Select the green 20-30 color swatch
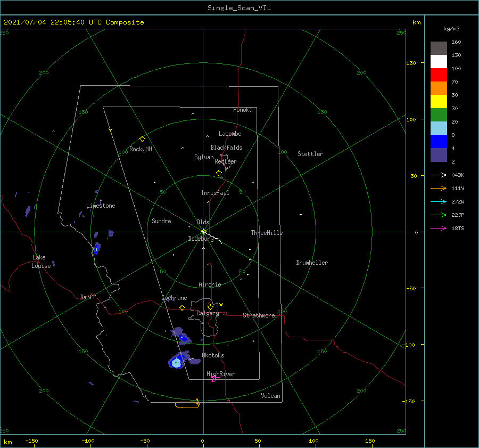Image resolution: width=479 pixels, height=448 pixels. pos(439,115)
